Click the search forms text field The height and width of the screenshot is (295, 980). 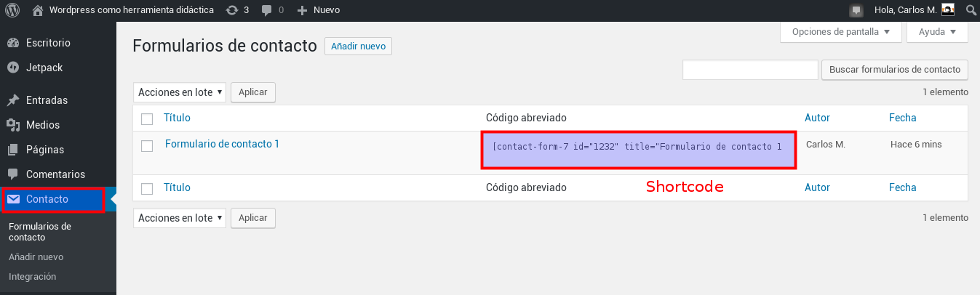[750, 70]
